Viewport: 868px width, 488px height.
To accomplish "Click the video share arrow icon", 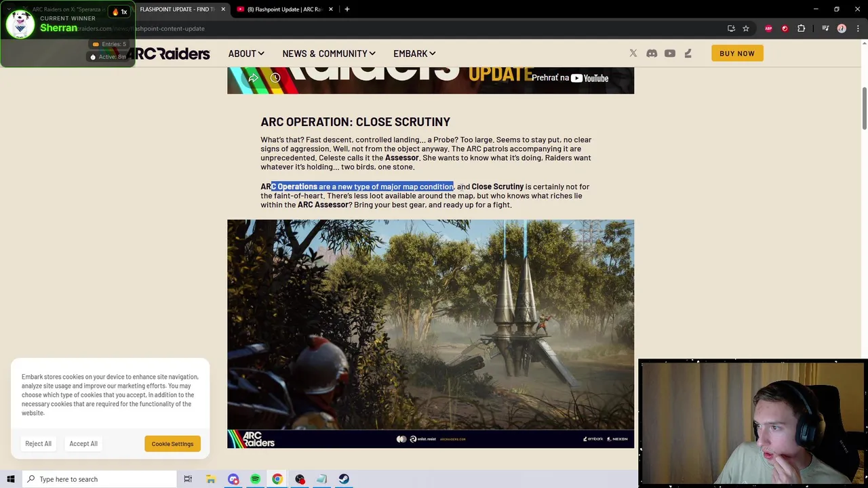I will click(253, 78).
